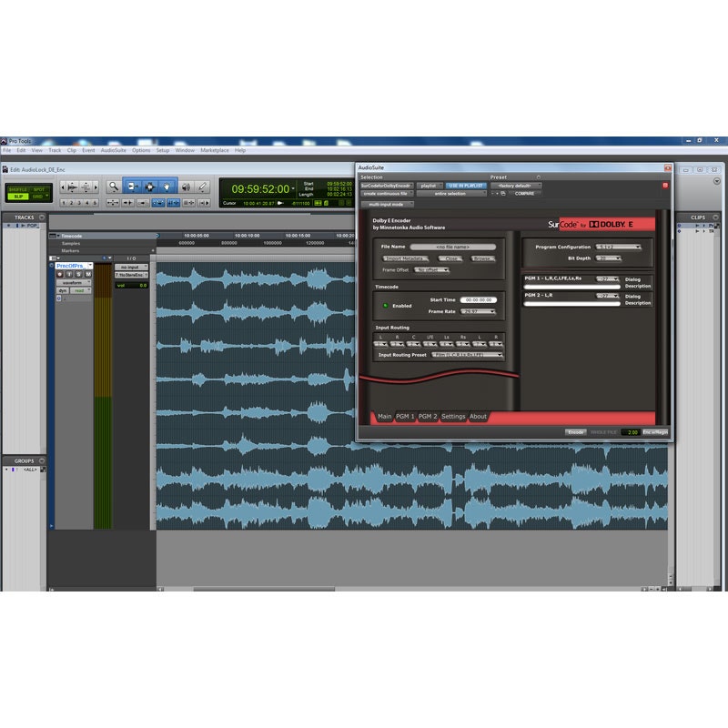Select the Selector tool

150,187
